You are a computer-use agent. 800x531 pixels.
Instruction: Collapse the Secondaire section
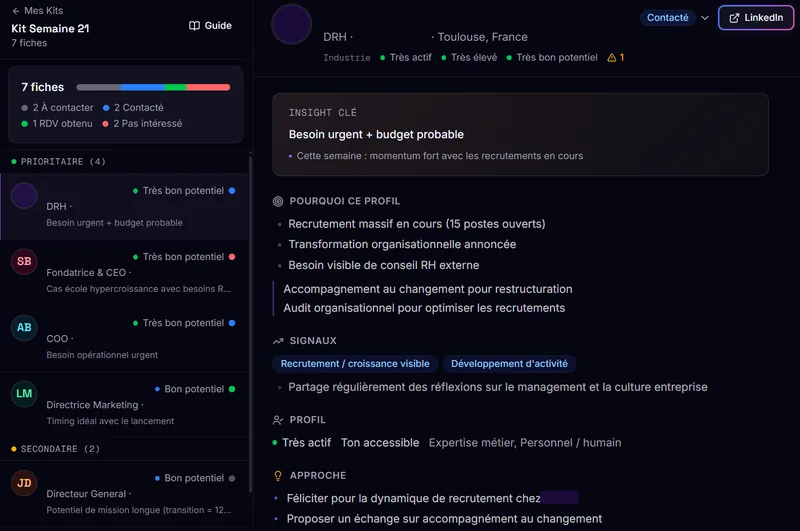[x=55, y=449]
